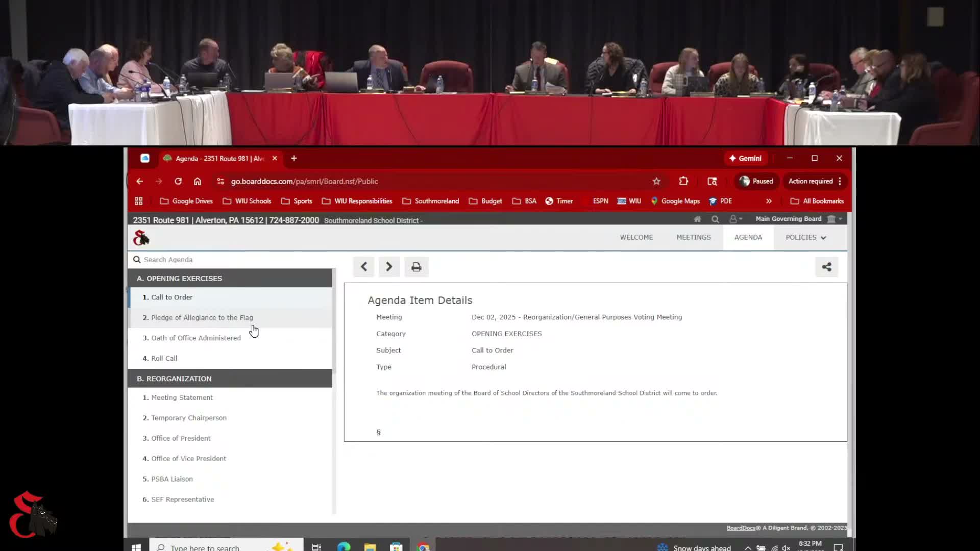Open Chrome extensions puzzle icon

[683, 181]
